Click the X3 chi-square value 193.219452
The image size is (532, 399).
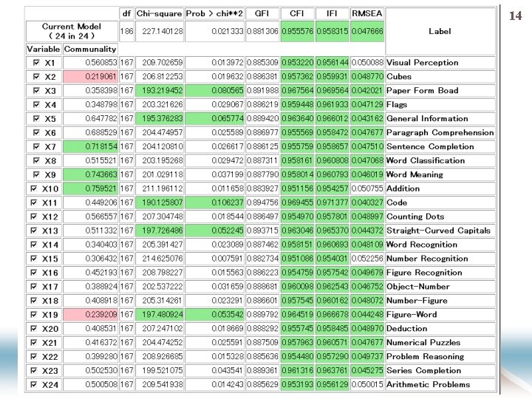click(160, 91)
